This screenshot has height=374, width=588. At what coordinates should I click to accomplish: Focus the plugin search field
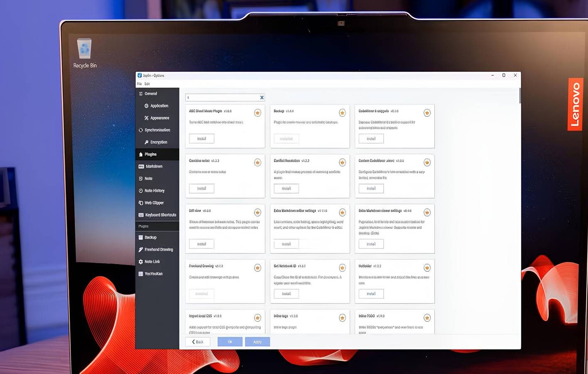click(x=222, y=98)
